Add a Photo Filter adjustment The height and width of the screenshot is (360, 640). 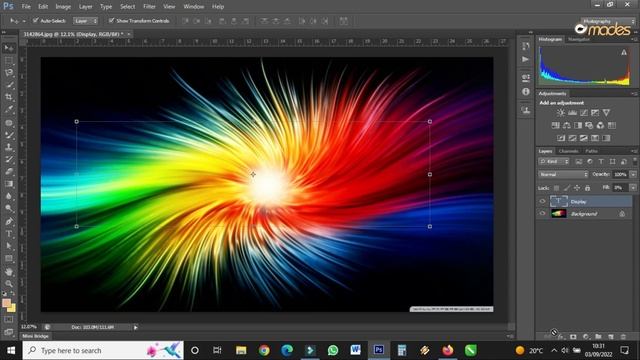tap(589, 125)
